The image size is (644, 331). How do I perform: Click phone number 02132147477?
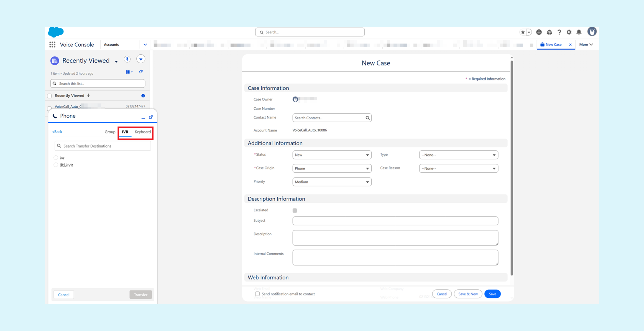pyautogui.click(x=135, y=106)
